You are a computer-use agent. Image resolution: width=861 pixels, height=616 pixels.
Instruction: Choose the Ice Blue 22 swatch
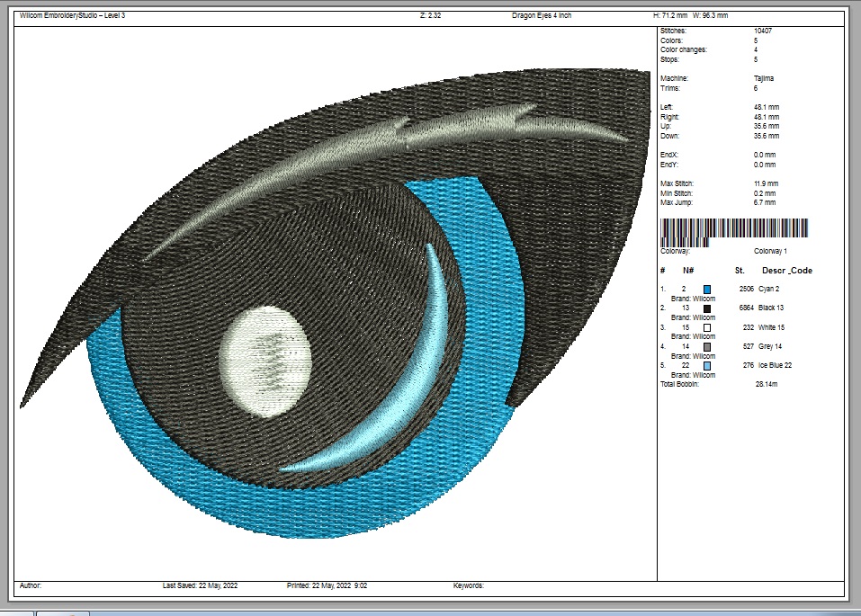pyautogui.click(x=707, y=366)
